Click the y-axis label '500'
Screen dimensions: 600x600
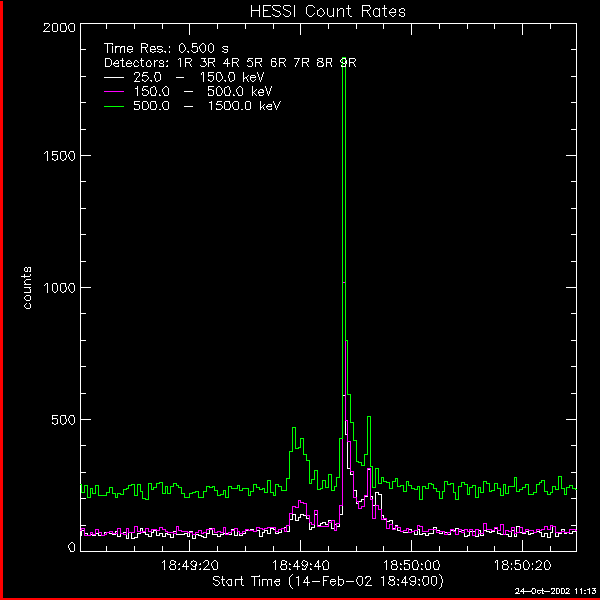[x=63, y=420]
